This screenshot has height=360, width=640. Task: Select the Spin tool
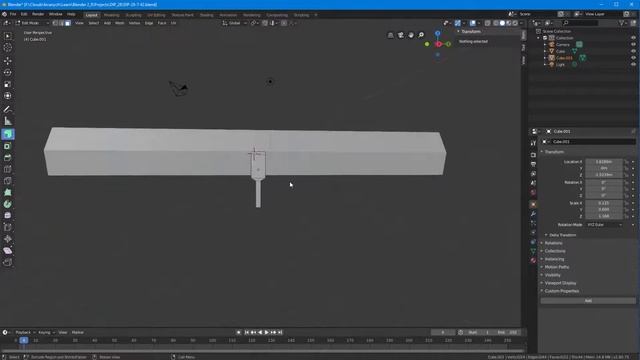point(8,204)
